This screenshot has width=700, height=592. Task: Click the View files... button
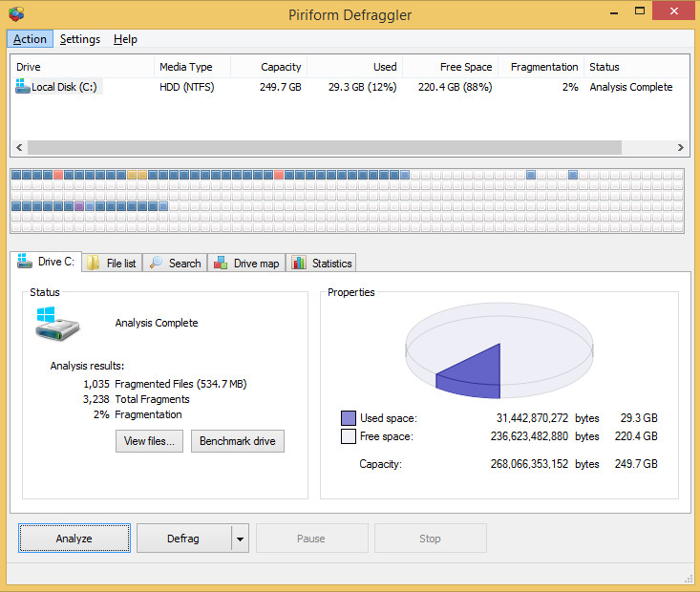pos(149,441)
